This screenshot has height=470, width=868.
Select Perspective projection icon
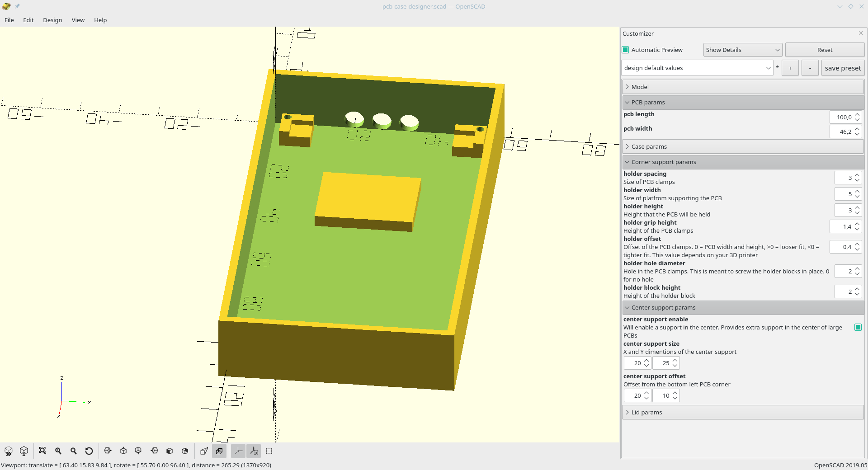pos(204,451)
